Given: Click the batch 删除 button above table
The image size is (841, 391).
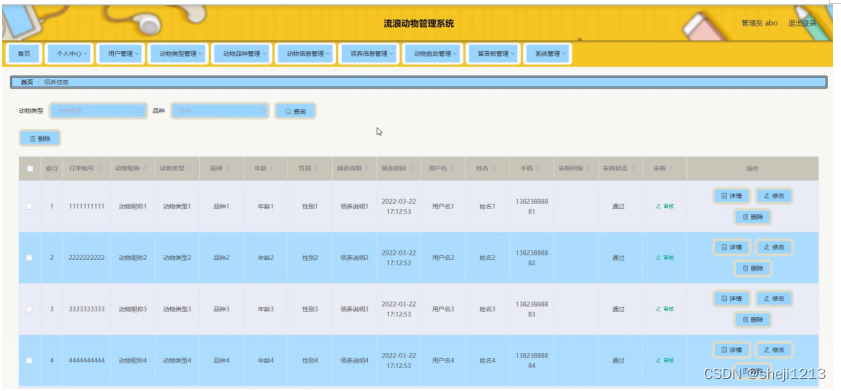Looking at the screenshot, I should coord(40,138).
